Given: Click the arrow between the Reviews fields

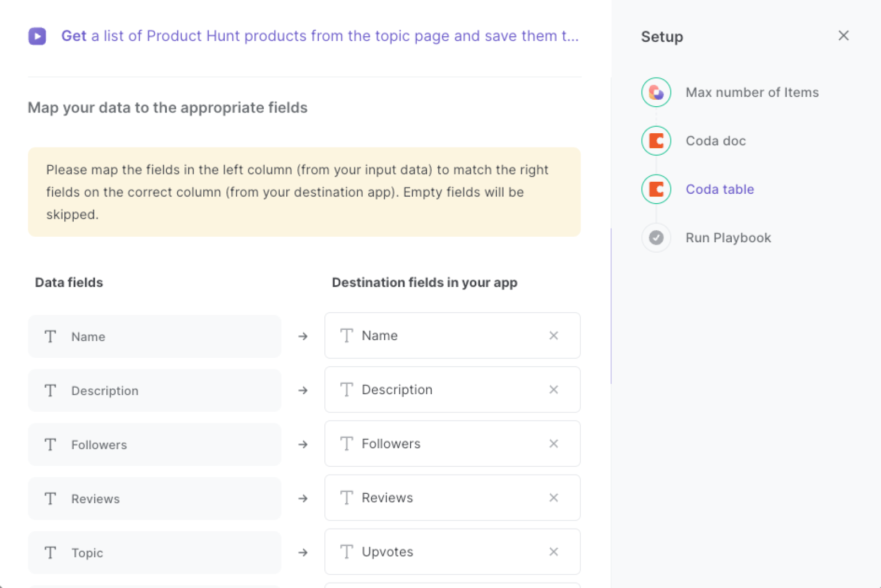Looking at the screenshot, I should (x=303, y=498).
